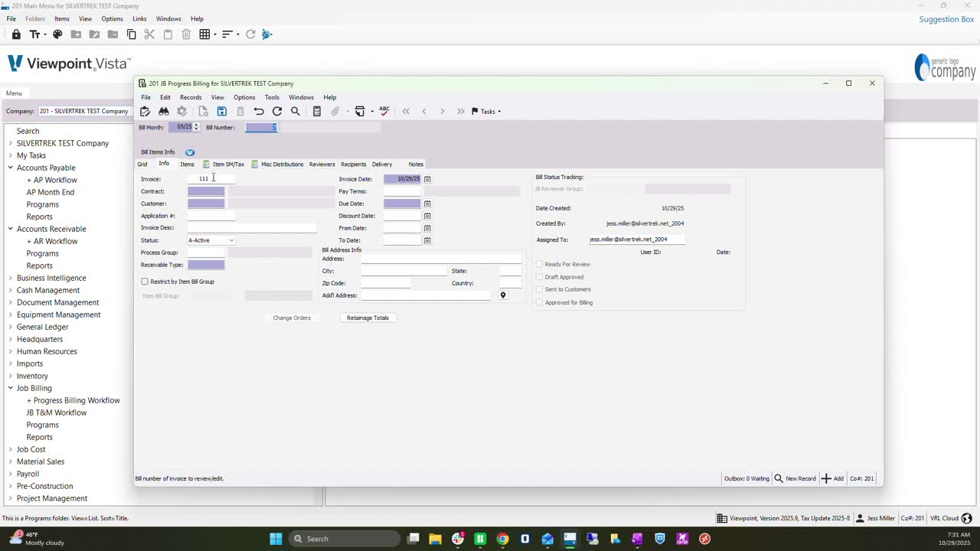Click the binoculars find icon
Viewport: 980px width, 551px height.
(164, 112)
